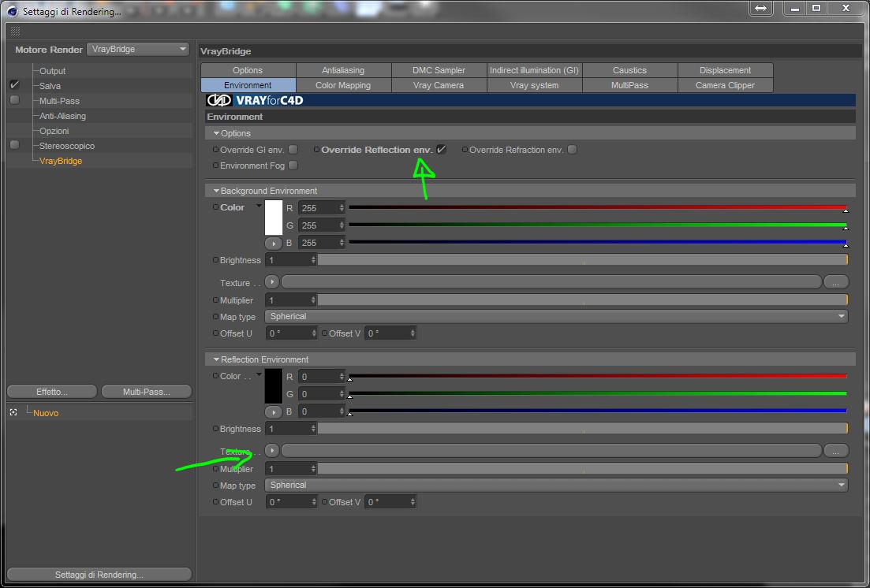Click the color mode arrow beside Background B value

274,243
